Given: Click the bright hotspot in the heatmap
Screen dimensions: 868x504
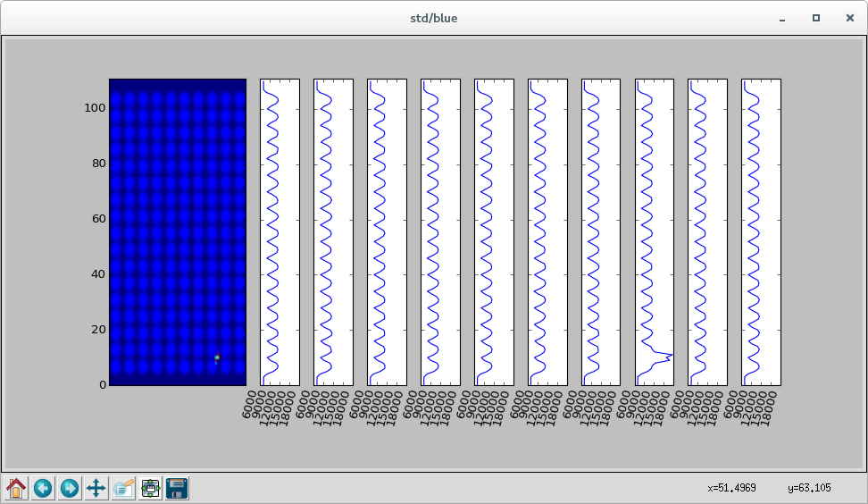Looking at the screenshot, I should tap(217, 357).
